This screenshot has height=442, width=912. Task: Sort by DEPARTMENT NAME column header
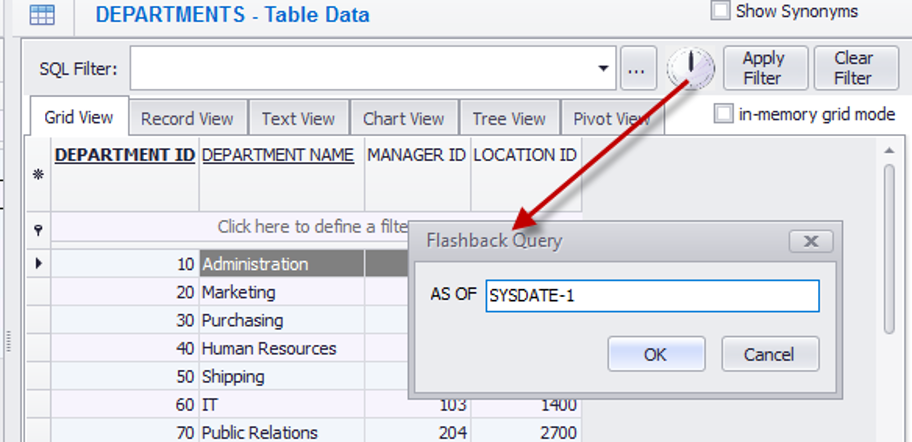click(277, 155)
